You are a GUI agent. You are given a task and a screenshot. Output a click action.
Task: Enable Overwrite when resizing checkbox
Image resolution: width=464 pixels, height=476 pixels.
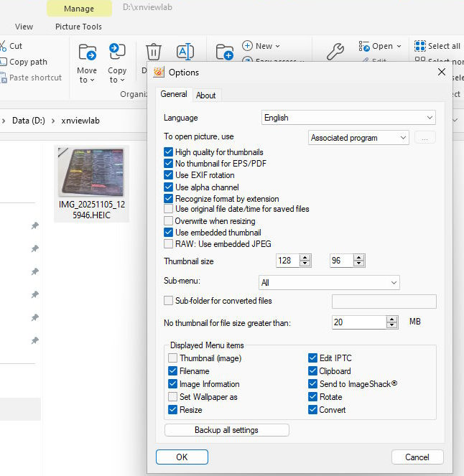pos(169,221)
